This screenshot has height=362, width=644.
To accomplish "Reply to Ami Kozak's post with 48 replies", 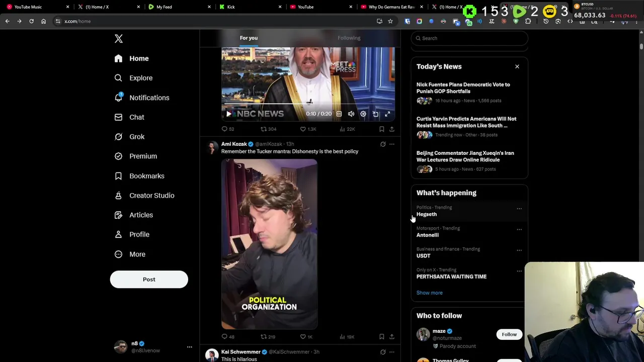I will pyautogui.click(x=228, y=337).
